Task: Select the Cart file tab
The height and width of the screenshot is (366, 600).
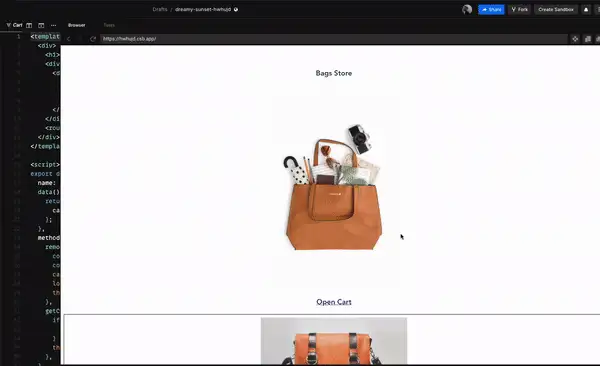Action: [x=15, y=25]
